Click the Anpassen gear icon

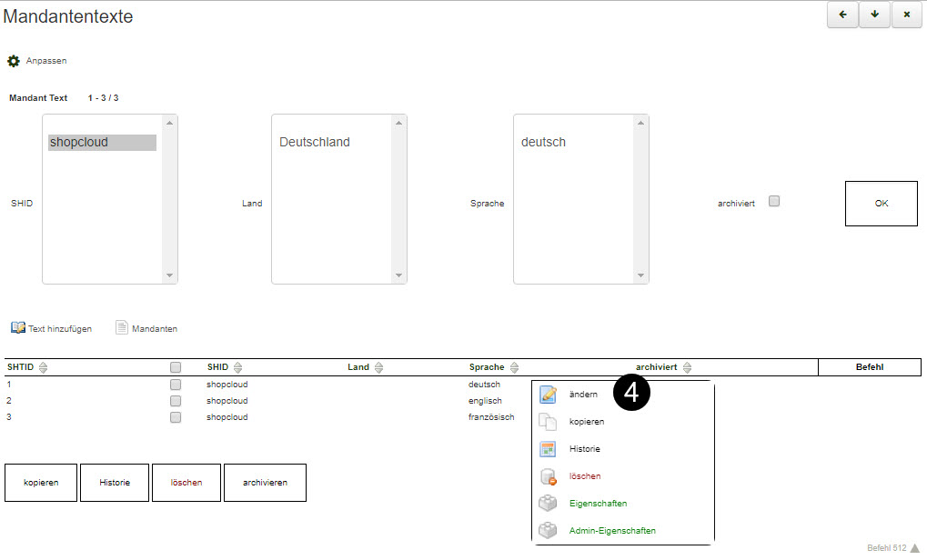point(14,61)
